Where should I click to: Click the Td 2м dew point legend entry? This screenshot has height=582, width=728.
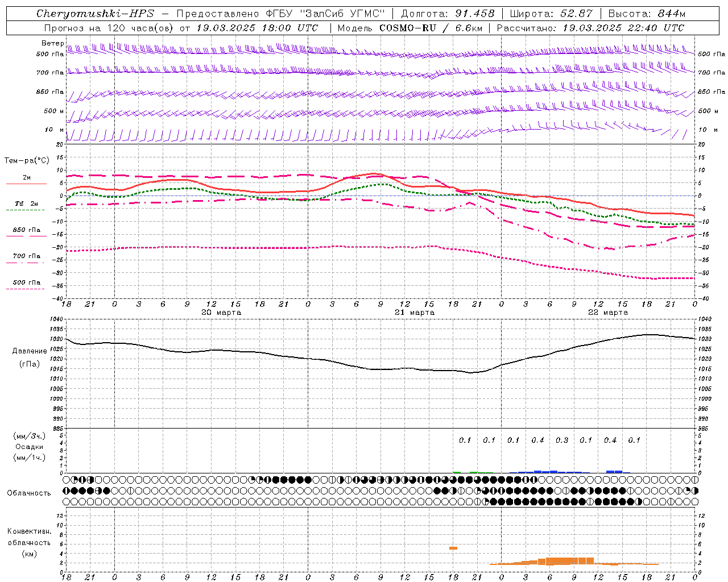click(27, 203)
